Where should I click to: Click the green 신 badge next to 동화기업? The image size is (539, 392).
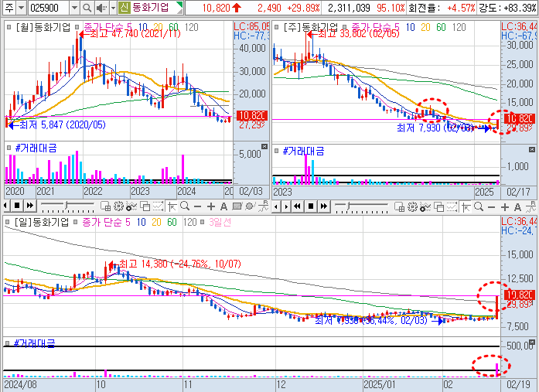pos(124,8)
